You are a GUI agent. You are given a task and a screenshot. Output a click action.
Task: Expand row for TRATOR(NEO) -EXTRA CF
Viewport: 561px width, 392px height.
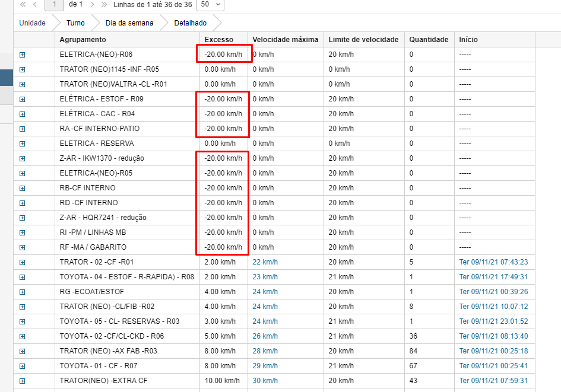click(x=22, y=381)
